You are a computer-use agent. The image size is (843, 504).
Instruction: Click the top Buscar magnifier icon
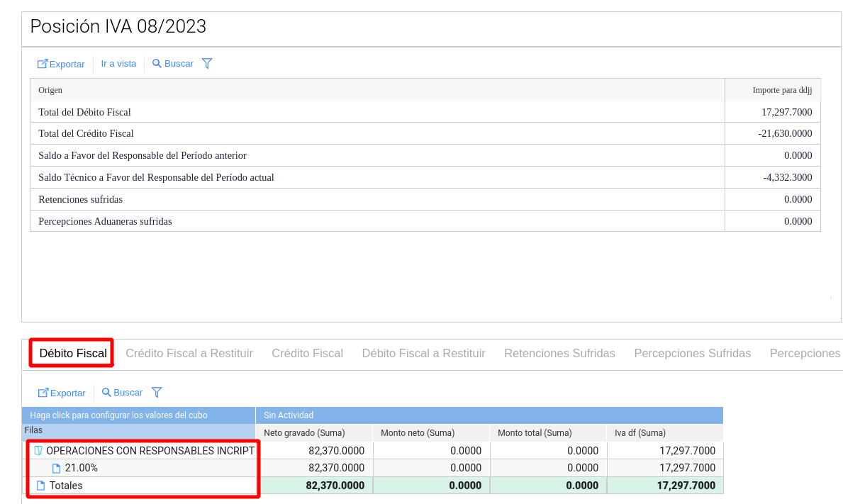pos(157,64)
